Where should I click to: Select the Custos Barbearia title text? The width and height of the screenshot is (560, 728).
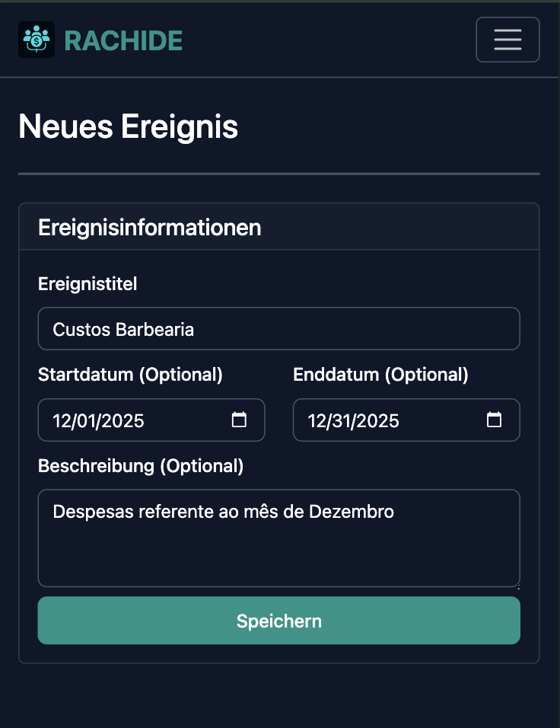click(123, 328)
